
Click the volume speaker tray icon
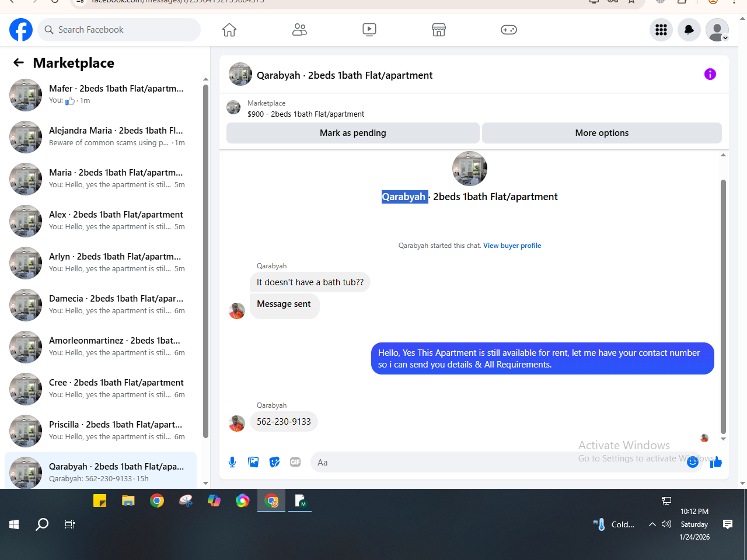666,524
